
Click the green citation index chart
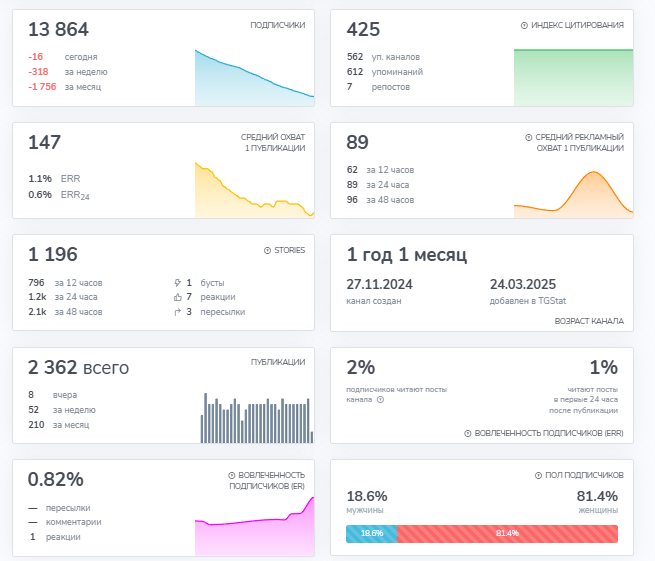click(x=573, y=78)
